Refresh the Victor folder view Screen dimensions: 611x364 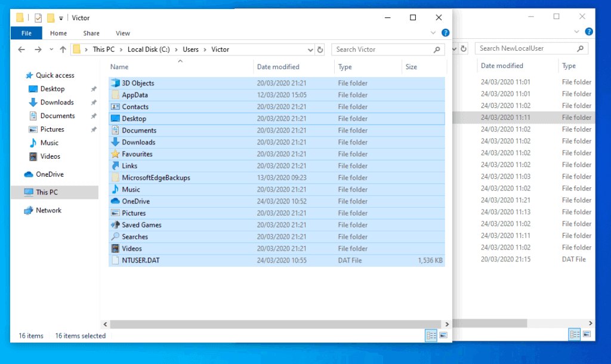[x=320, y=50]
